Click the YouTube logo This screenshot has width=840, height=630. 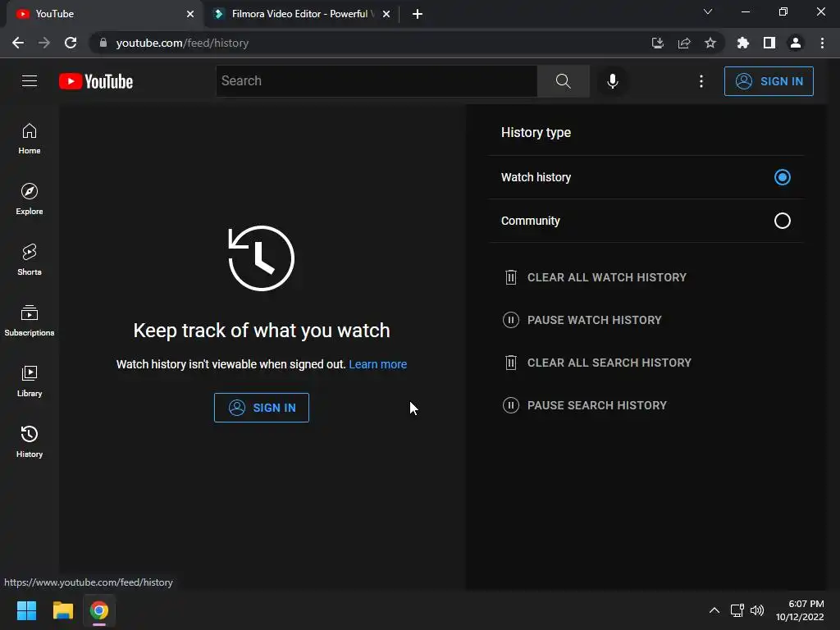96,81
